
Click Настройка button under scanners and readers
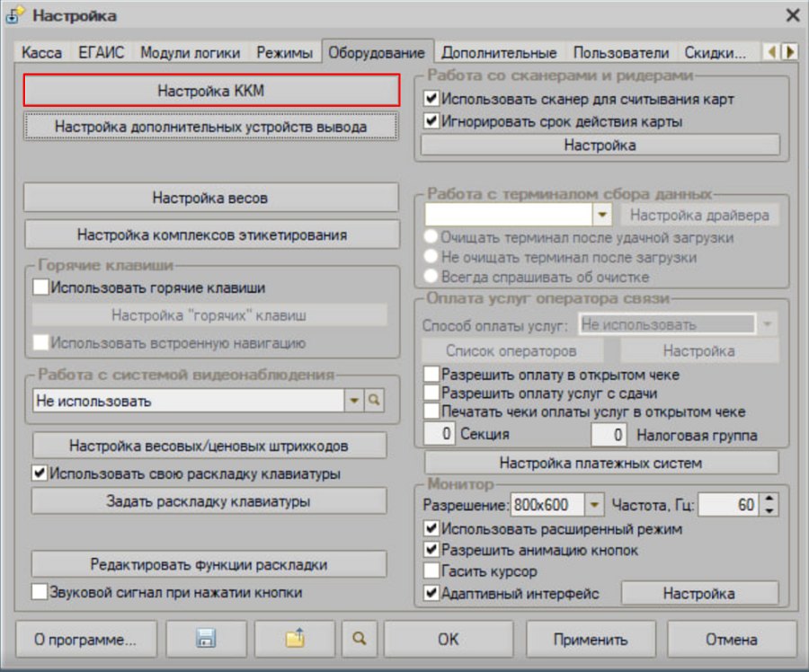[x=600, y=145]
